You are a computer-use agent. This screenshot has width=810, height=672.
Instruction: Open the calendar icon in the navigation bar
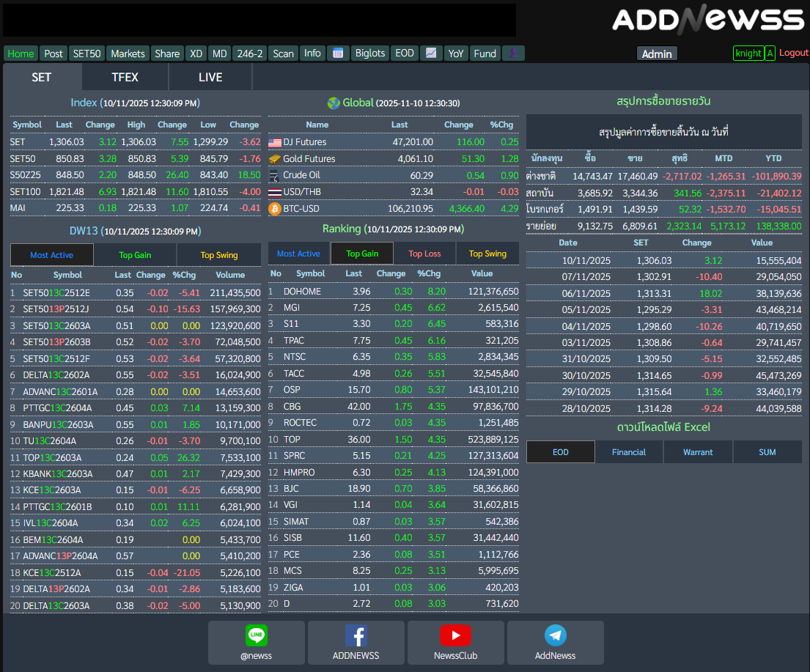(337, 53)
